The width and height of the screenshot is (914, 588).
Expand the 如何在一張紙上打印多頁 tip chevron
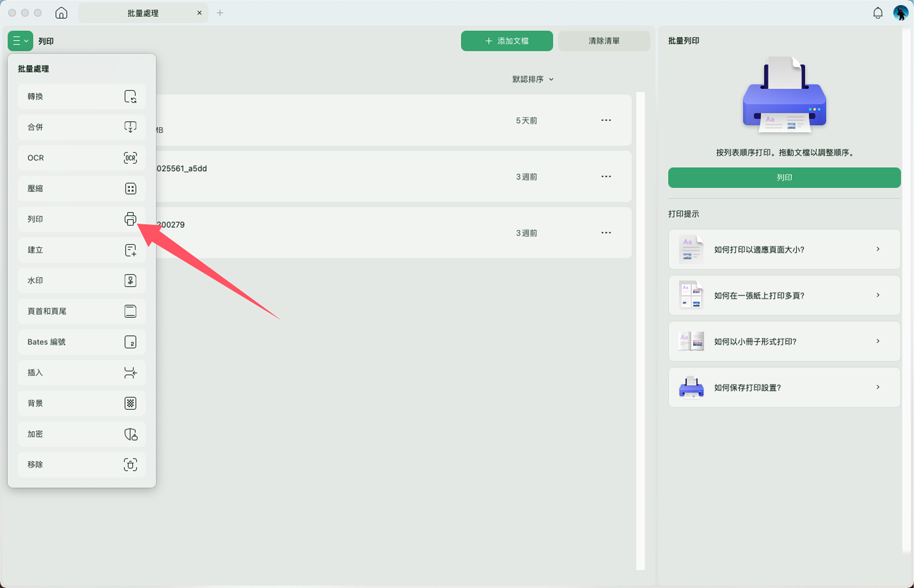tap(878, 295)
